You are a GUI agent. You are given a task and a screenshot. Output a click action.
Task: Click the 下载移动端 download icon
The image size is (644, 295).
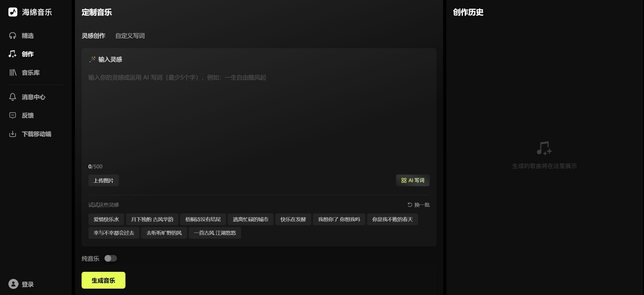pyautogui.click(x=13, y=134)
